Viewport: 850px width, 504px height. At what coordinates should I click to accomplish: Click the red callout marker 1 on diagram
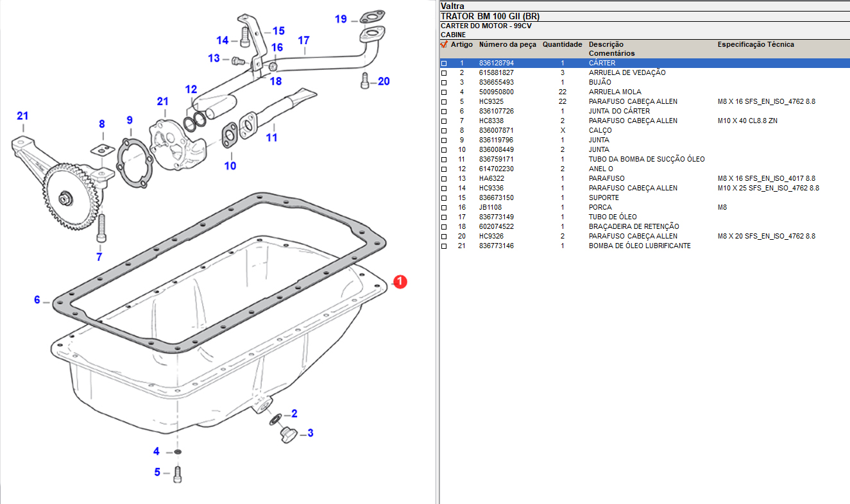coord(399,281)
